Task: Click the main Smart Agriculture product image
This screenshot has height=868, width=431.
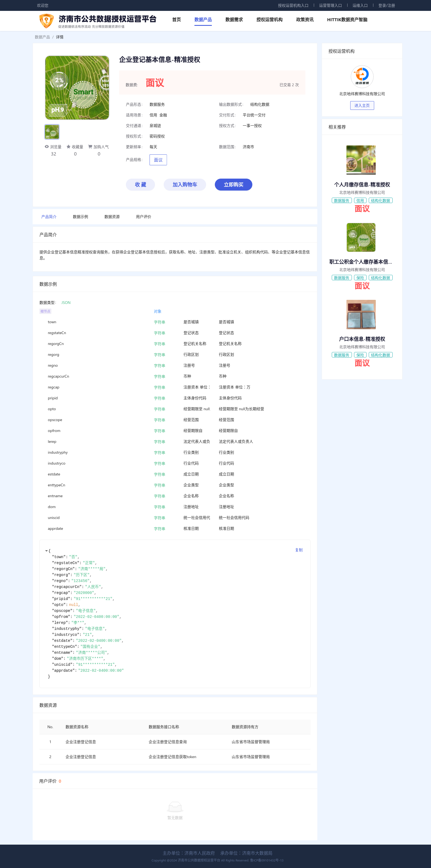Action: click(77, 88)
